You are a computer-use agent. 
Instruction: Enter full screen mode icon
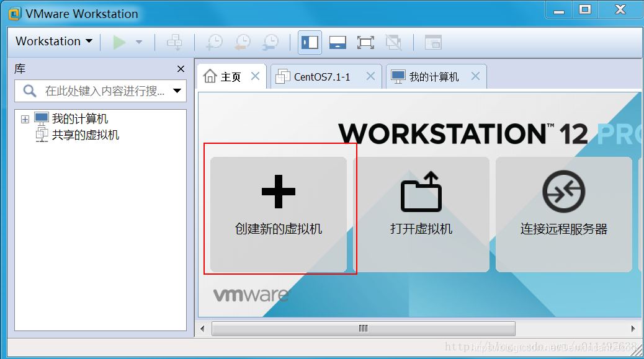[x=365, y=42]
